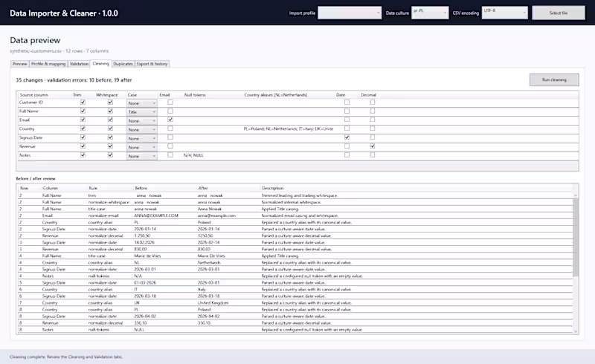595x364 pixels.
Task: Toggle Decimal checkbox for Revenue row
Action: 373,146
